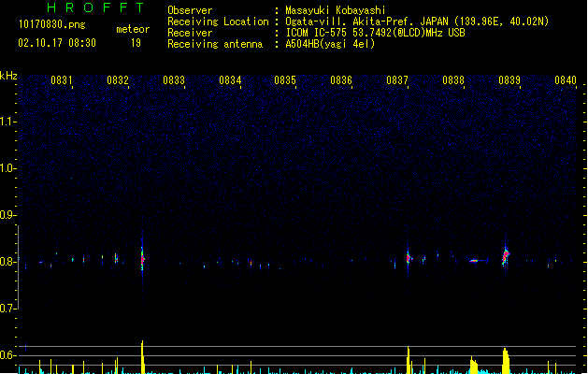Image resolution: width=588 pixels, height=374 pixels.
Task: Click the meteor label
Action: [x=133, y=29]
